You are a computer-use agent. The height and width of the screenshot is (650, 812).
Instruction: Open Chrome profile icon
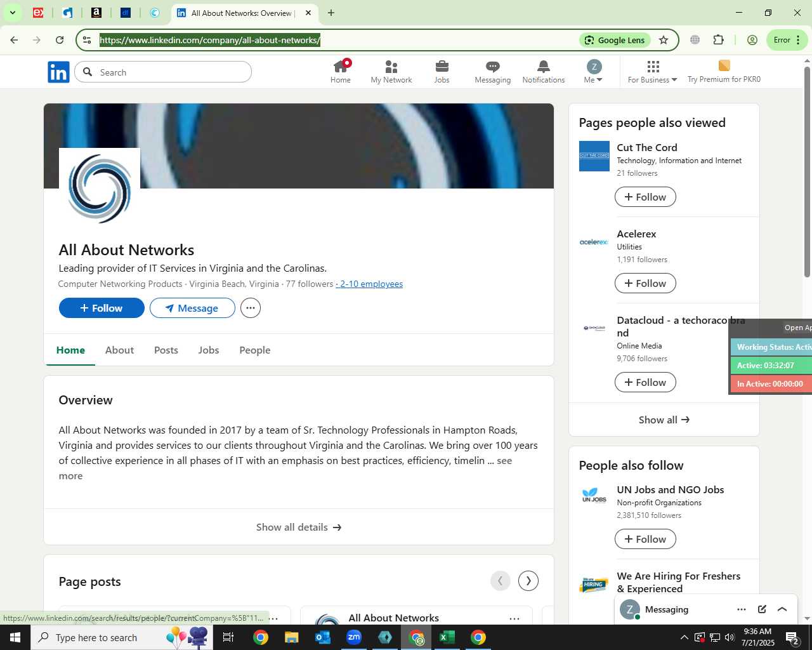pos(752,40)
